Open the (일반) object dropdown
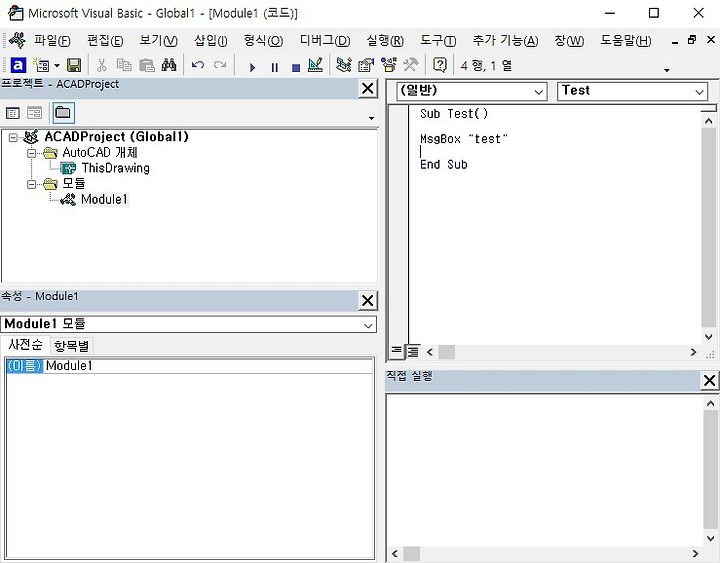 pyautogui.click(x=539, y=92)
